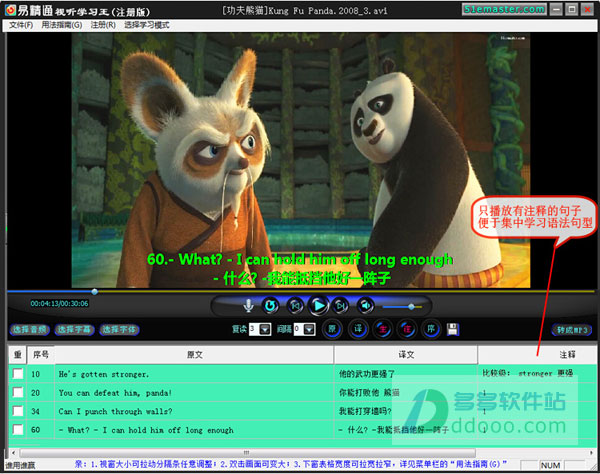Jump to the previous sentence
This screenshot has width=600, height=474.
point(295,306)
